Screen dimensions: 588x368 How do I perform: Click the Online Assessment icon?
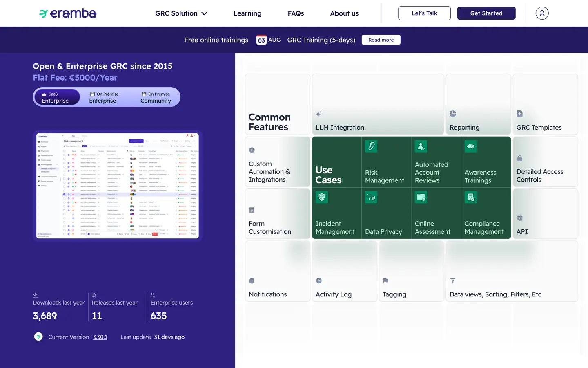tap(421, 197)
